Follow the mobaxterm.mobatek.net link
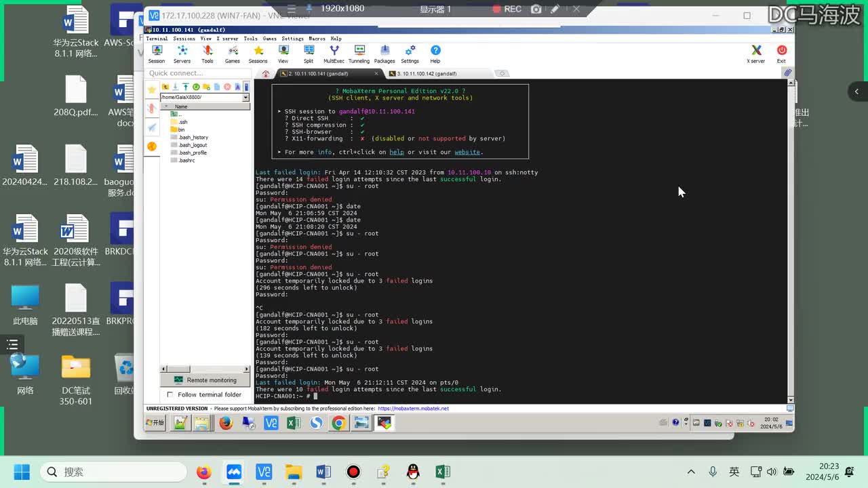The image size is (868, 488). point(413,409)
